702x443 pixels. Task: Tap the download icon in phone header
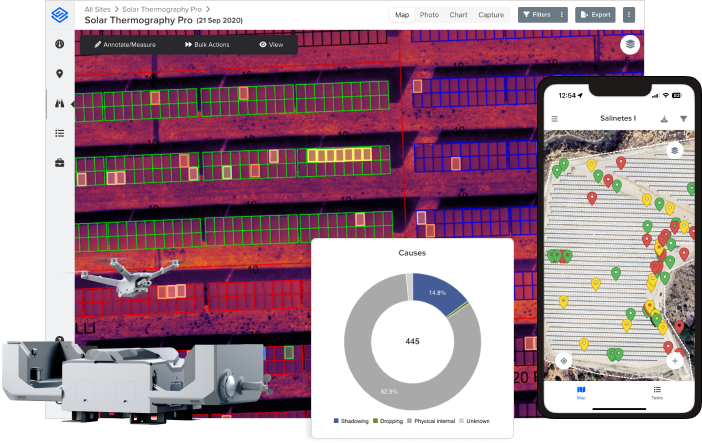664,119
